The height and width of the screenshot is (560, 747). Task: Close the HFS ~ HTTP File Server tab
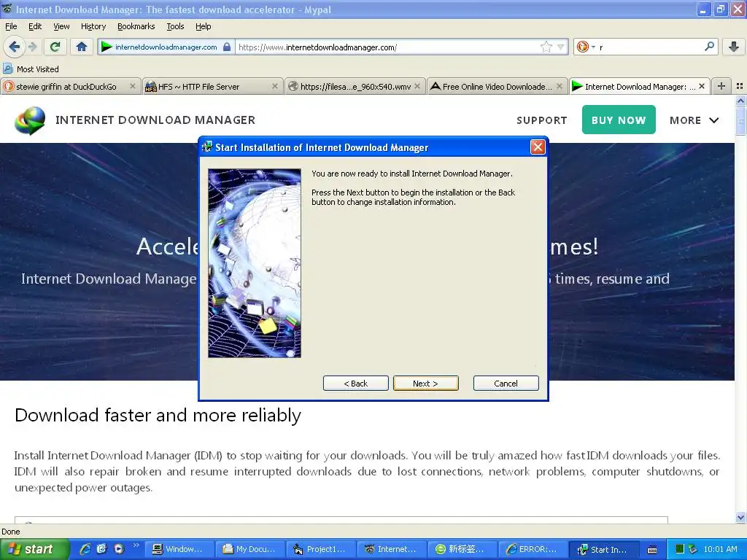coord(275,86)
